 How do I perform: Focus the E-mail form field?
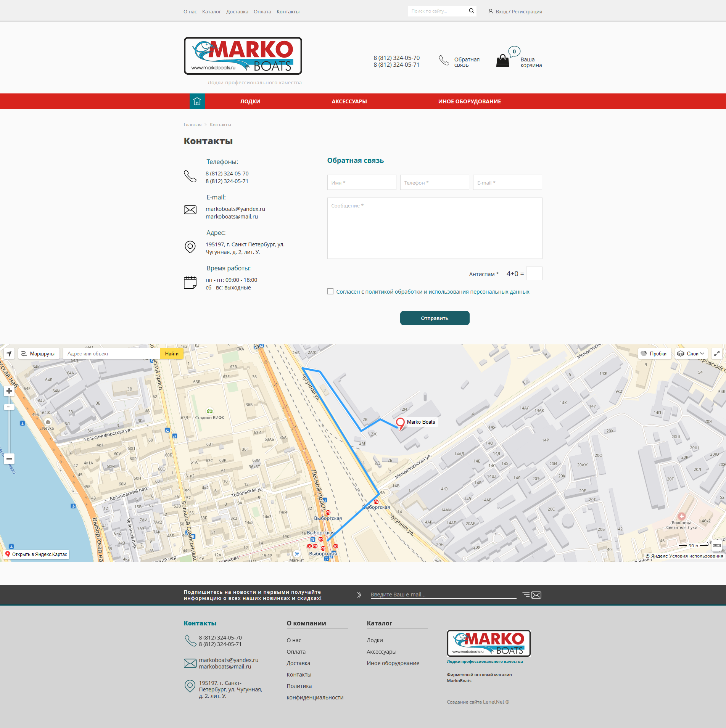(507, 182)
